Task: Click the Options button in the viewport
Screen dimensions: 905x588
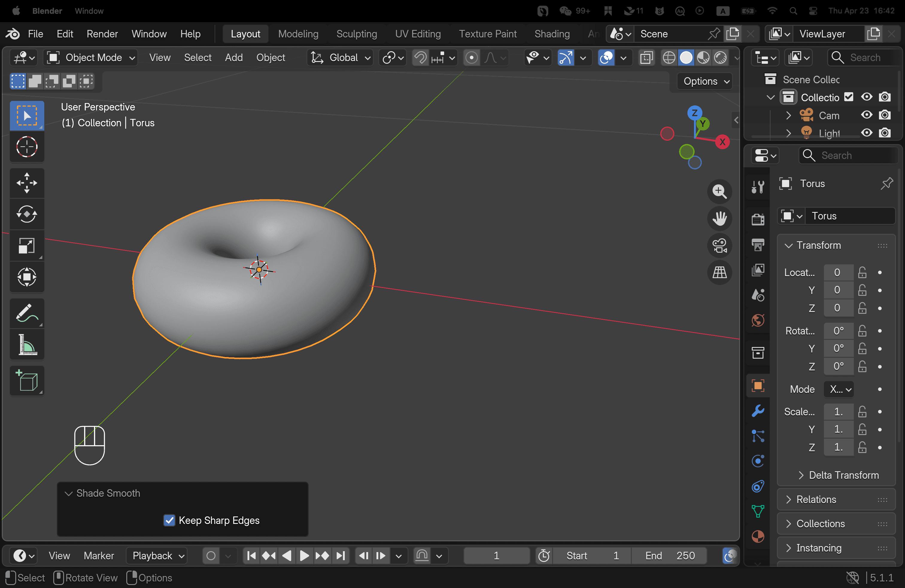Action: pyautogui.click(x=706, y=81)
